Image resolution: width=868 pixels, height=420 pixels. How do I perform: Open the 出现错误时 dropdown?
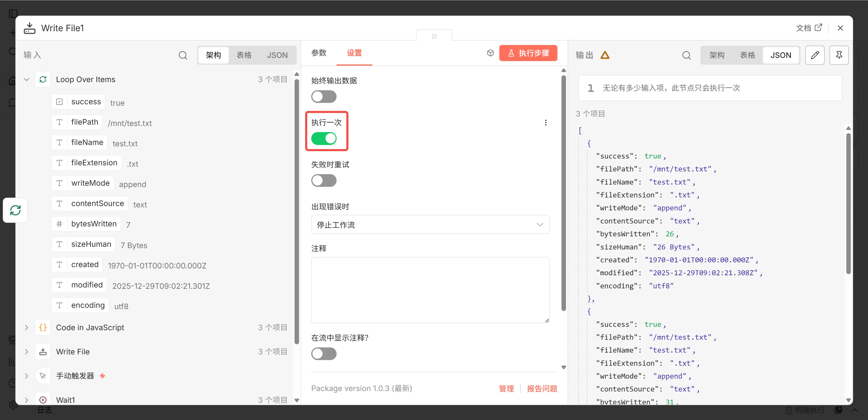coord(430,225)
